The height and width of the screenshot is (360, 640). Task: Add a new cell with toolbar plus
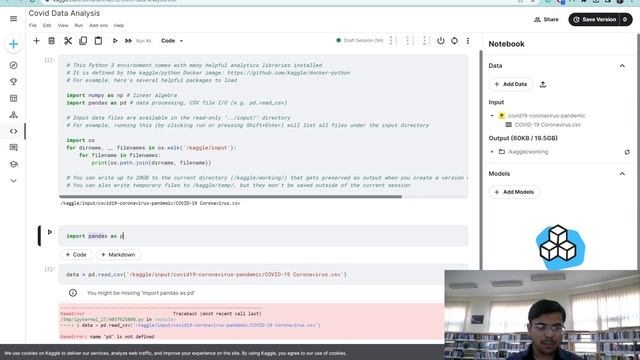click(36, 41)
